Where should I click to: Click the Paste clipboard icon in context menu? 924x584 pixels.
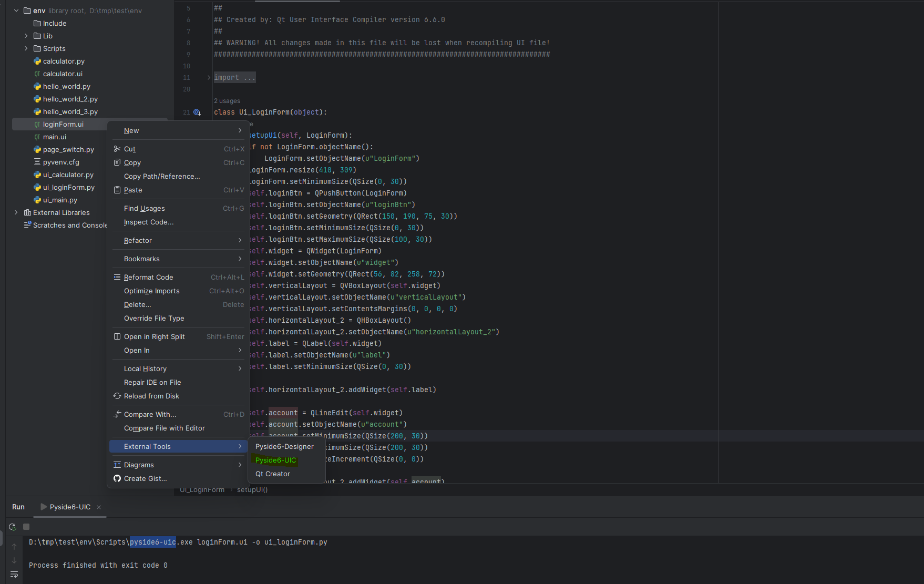117,190
